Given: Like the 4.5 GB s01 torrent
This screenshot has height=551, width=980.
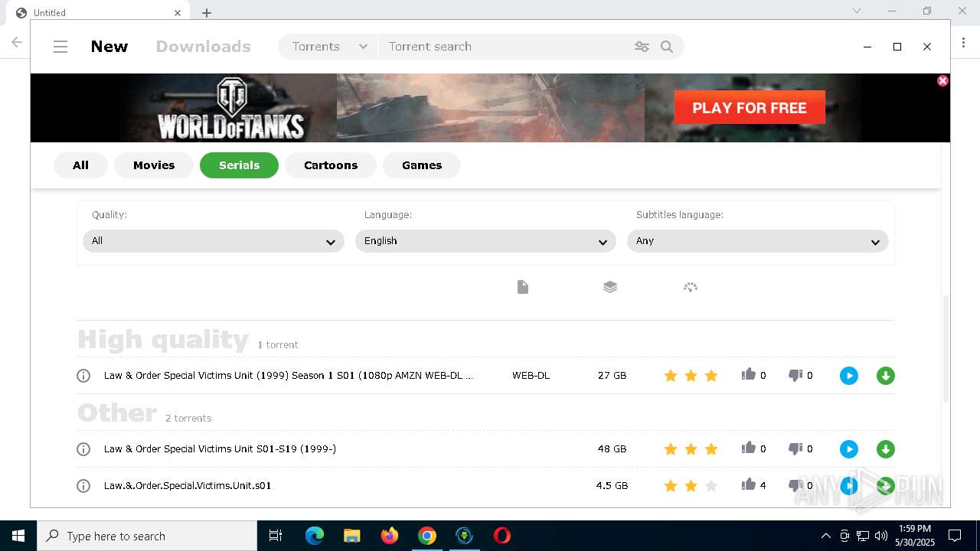Looking at the screenshot, I should click(749, 484).
